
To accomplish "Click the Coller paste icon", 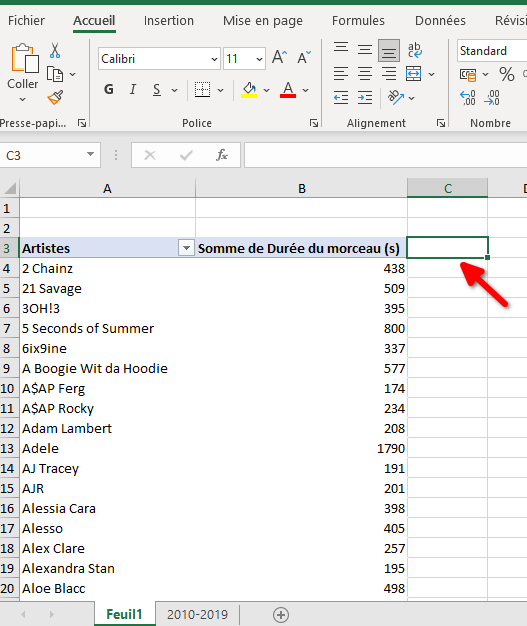I will coord(25,58).
